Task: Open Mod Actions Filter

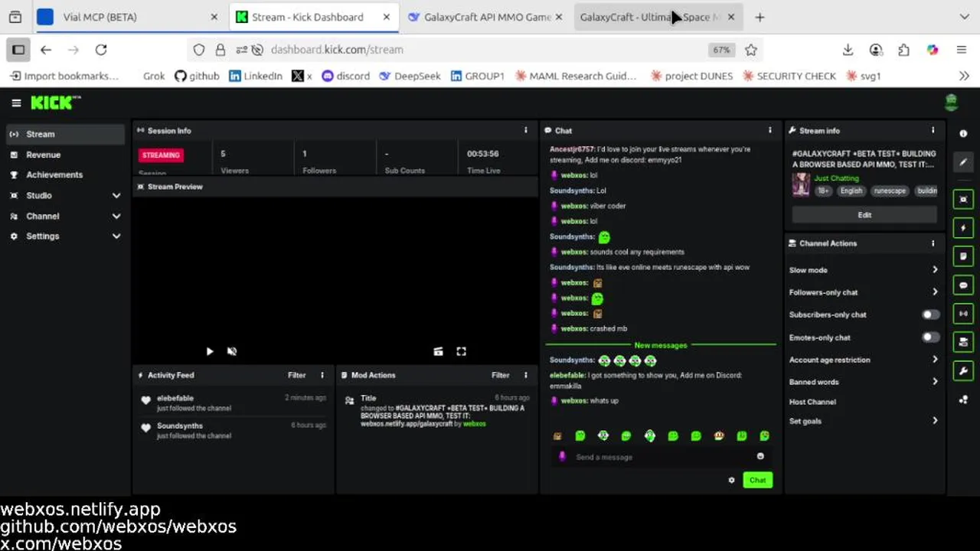Action: click(500, 375)
